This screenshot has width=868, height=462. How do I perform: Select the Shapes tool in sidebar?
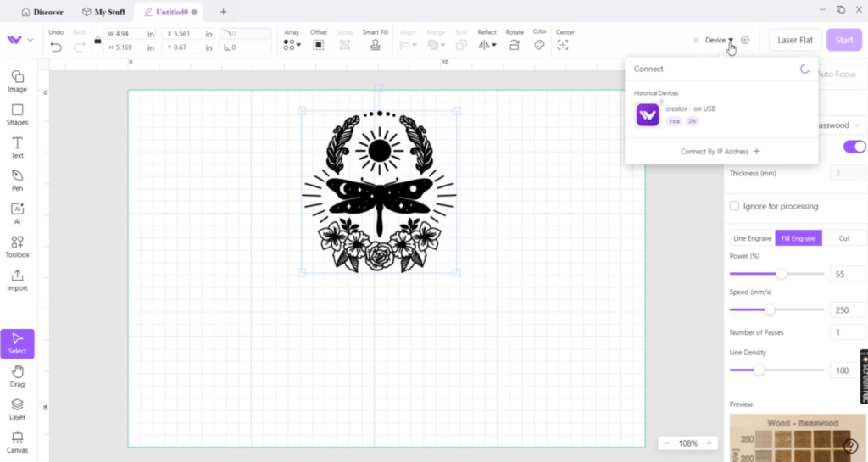click(17, 114)
